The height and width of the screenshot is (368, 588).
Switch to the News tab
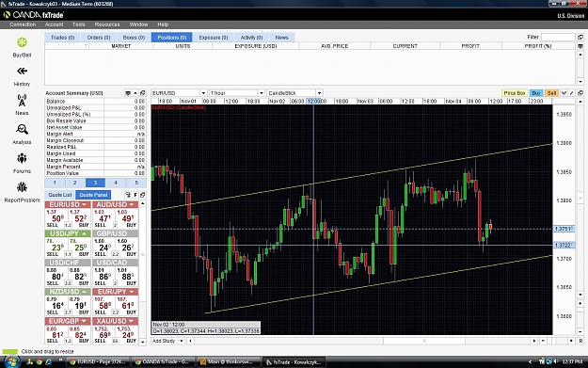point(281,38)
